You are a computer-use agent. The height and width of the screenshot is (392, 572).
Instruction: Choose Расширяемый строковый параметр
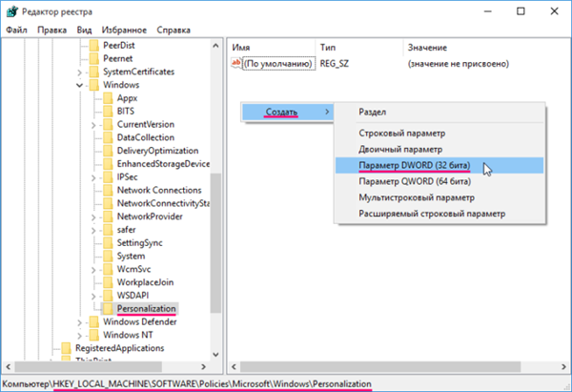(439, 214)
